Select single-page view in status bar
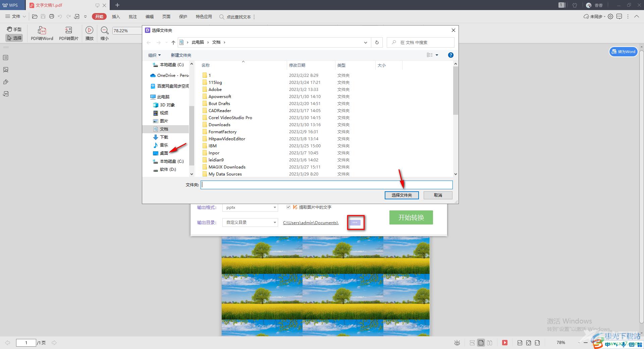644x349 pixels. pyautogui.click(x=481, y=343)
